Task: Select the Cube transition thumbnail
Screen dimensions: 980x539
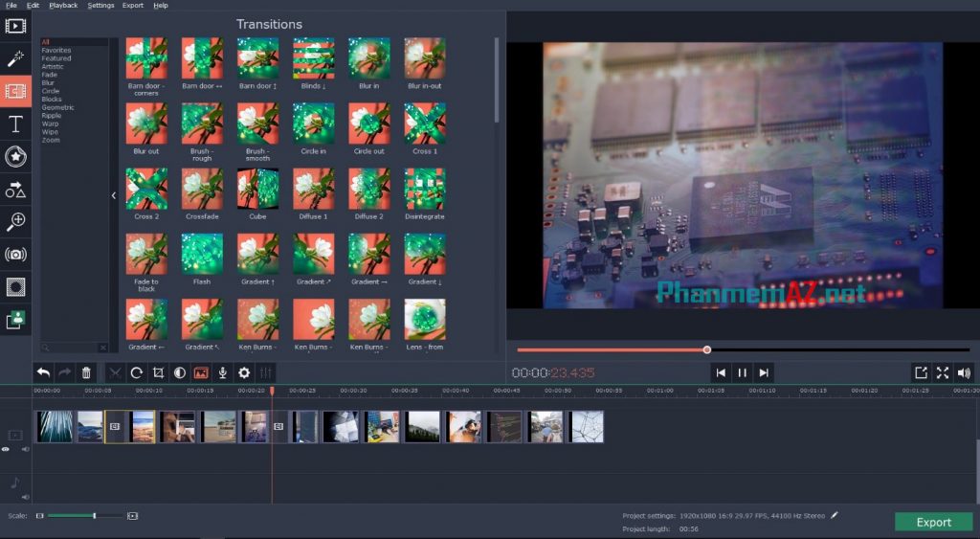Action: (x=257, y=189)
